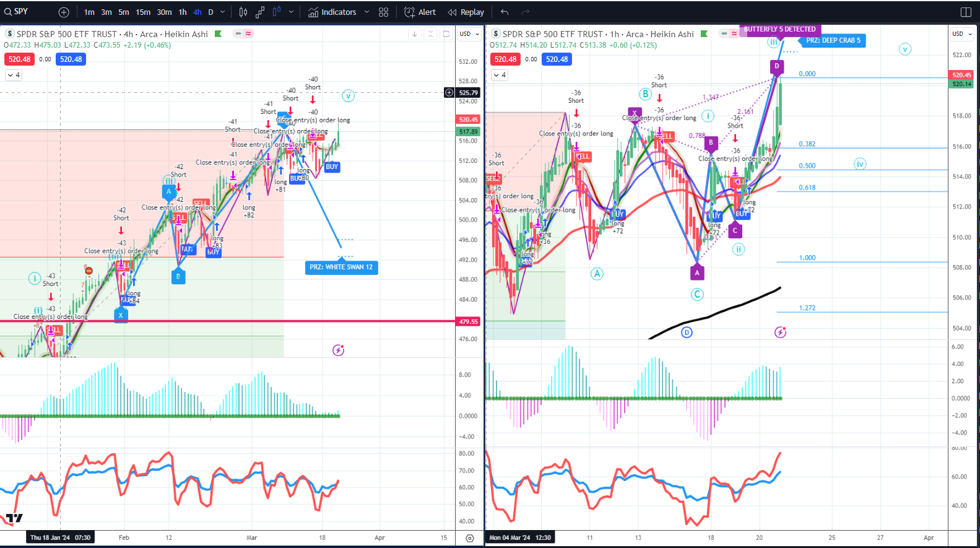This screenshot has width=980, height=548.
Task: Choose candlestick chart type icon
Action: coord(243,12)
